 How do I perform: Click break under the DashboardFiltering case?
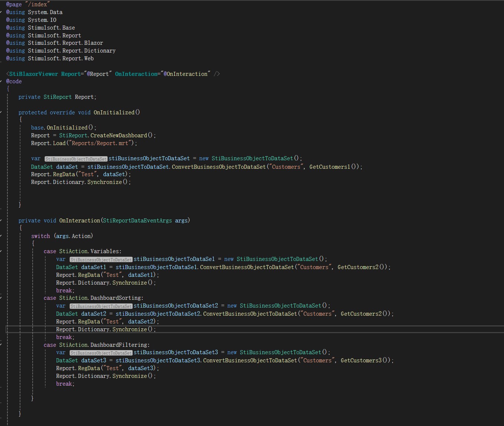[x=65, y=384]
